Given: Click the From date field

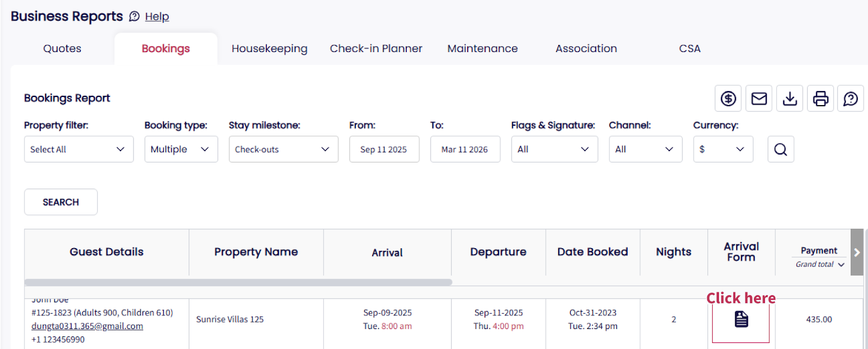Looking at the screenshot, I should click(x=384, y=150).
